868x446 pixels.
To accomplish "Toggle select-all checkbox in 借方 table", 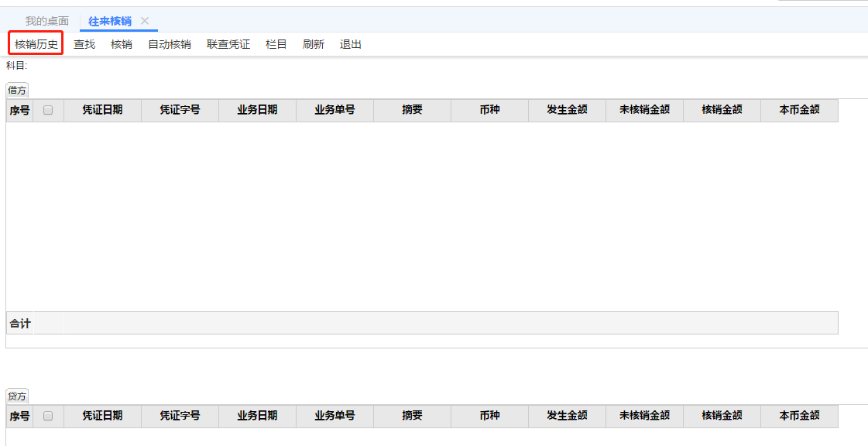I will (x=48, y=111).
